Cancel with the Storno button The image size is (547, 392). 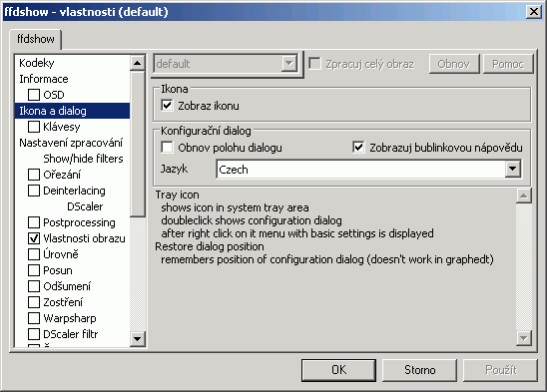[x=419, y=370]
